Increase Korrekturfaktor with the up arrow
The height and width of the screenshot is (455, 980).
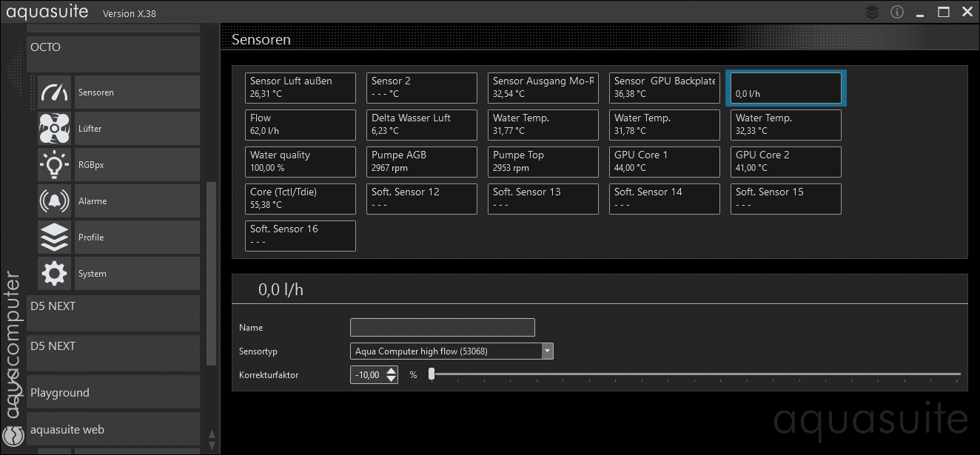click(x=392, y=371)
